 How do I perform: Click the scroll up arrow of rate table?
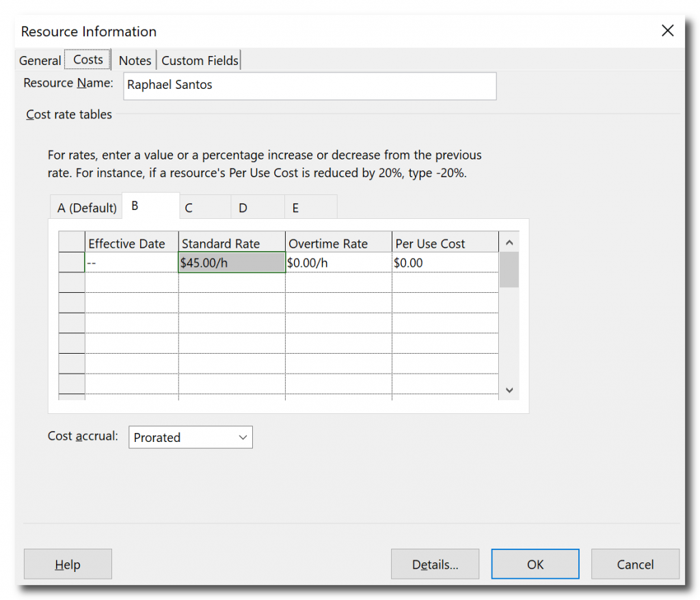[x=509, y=243]
